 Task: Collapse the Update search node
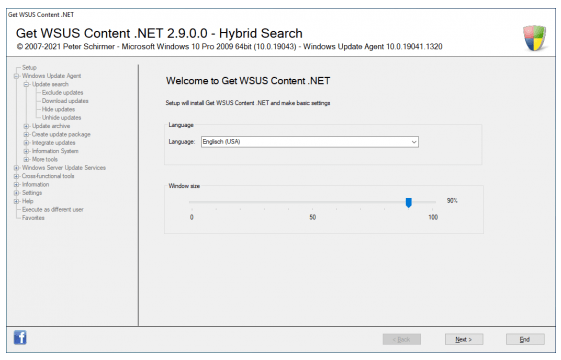(26, 84)
